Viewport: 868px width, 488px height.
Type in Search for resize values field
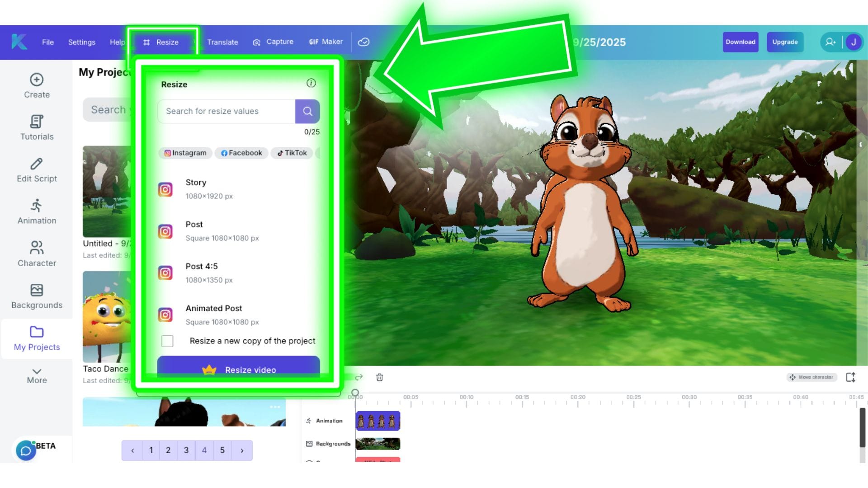pos(226,111)
